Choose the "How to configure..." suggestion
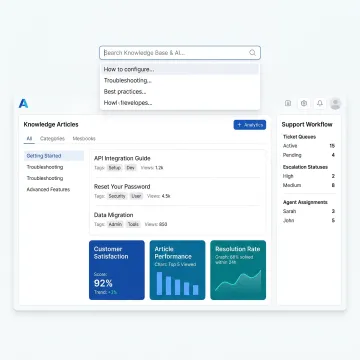 coord(180,69)
